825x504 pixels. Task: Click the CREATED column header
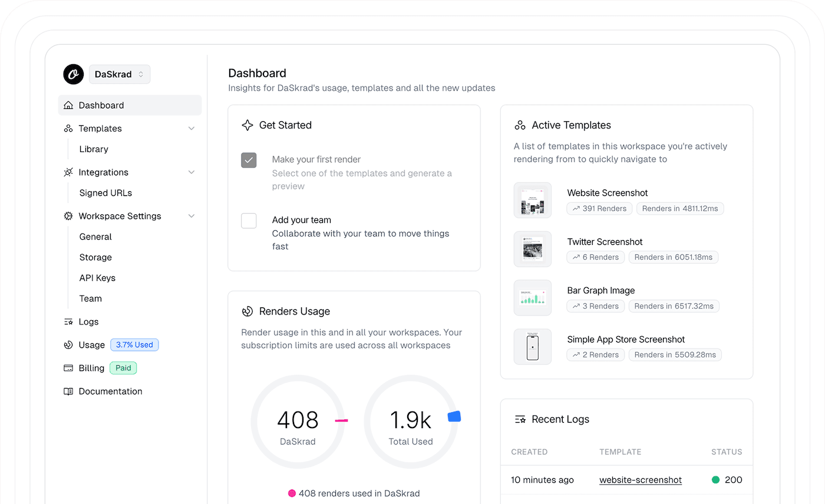[529, 452]
